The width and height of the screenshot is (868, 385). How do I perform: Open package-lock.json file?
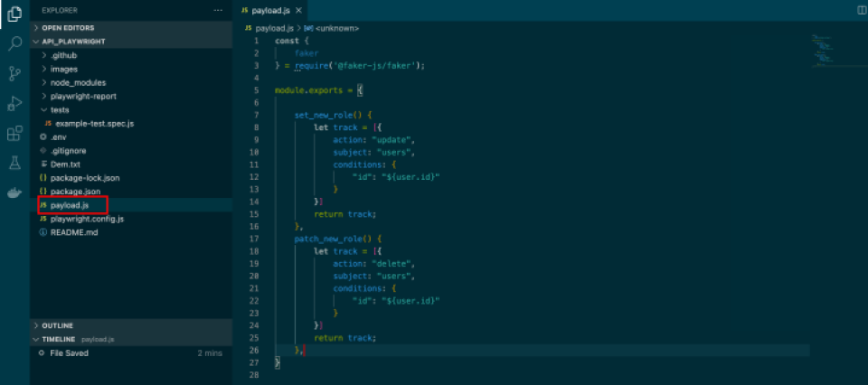(x=131, y=178)
